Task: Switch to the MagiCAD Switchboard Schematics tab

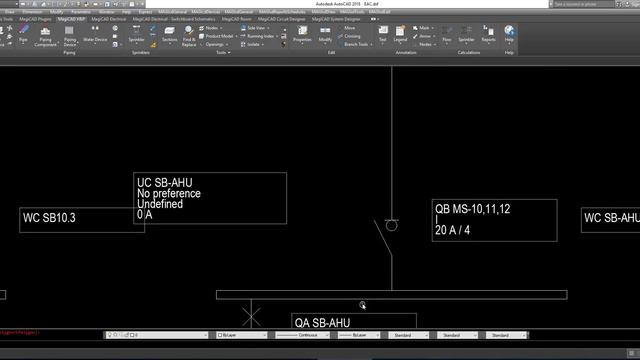Action: point(174,19)
